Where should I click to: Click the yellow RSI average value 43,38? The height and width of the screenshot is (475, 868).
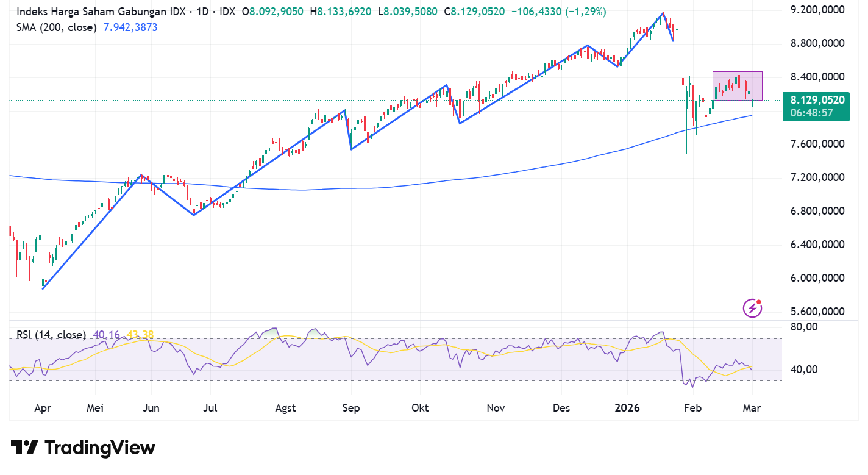140,335
